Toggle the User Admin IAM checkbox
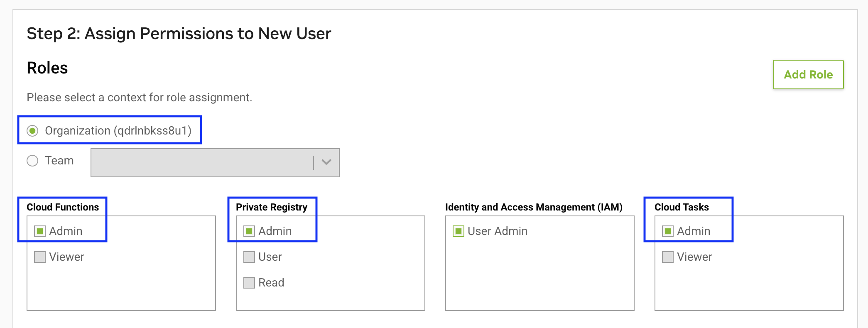The width and height of the screenshot is (868, 328). coord(459,231)
